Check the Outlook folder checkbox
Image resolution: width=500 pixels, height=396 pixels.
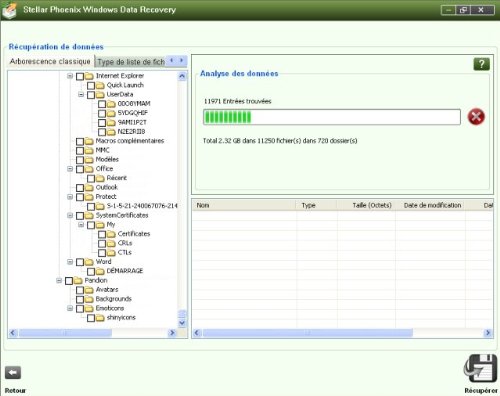(80, 188)
